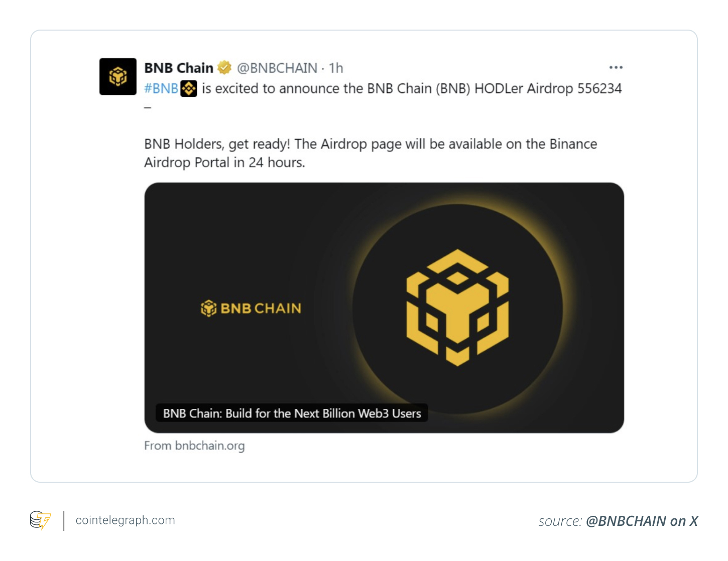Image resolution: width=728 pixels, height=561 pixels.
Task: Click the gold verified badge icon
Action: (224, 68)
